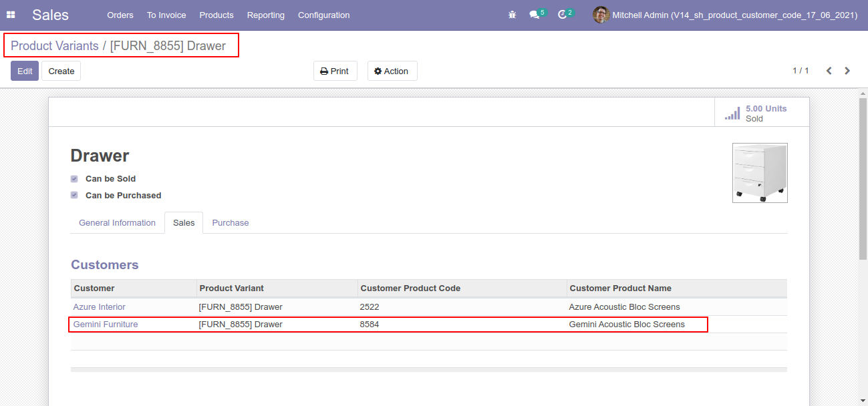Open the Products menu

(216, 15)
